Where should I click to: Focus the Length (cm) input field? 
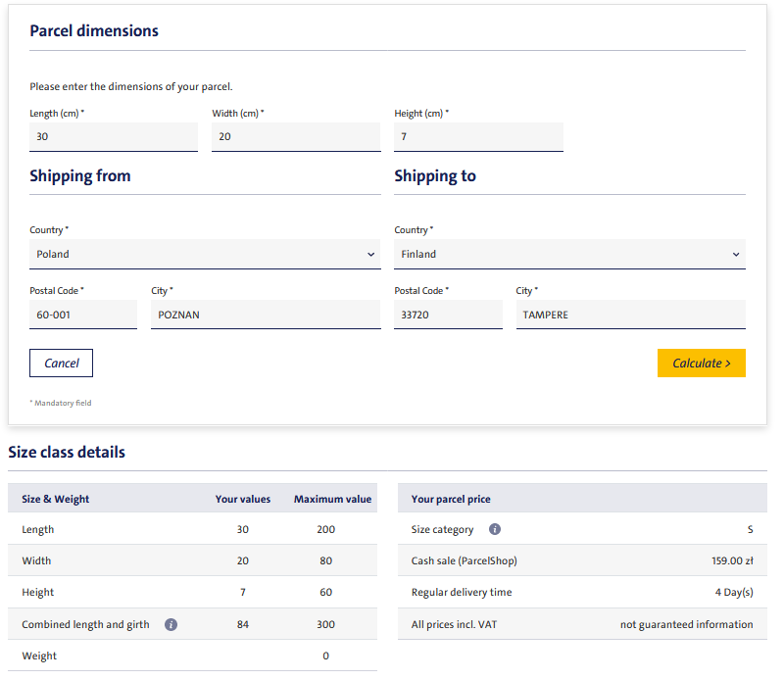coord(114,137)
